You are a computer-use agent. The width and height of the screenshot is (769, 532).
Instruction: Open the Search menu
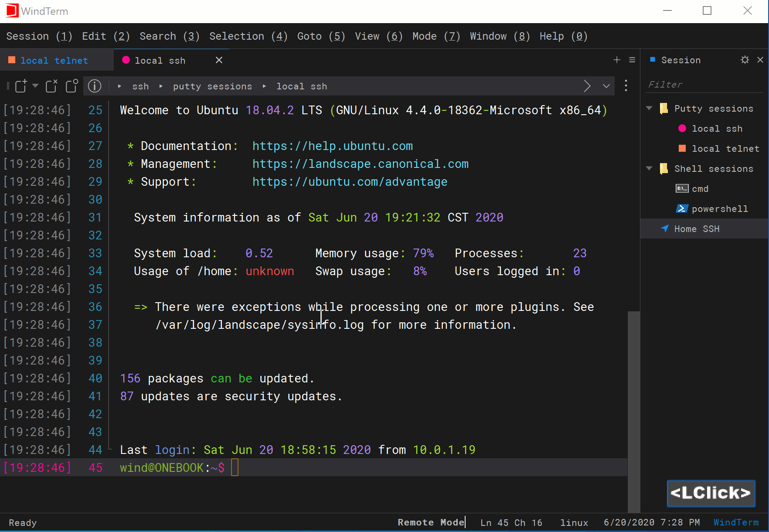(170, 36)
